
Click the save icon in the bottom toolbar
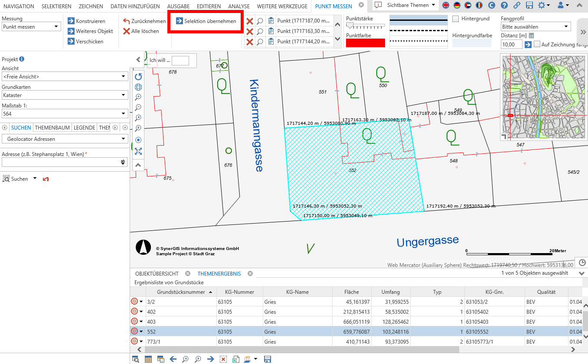267,359
